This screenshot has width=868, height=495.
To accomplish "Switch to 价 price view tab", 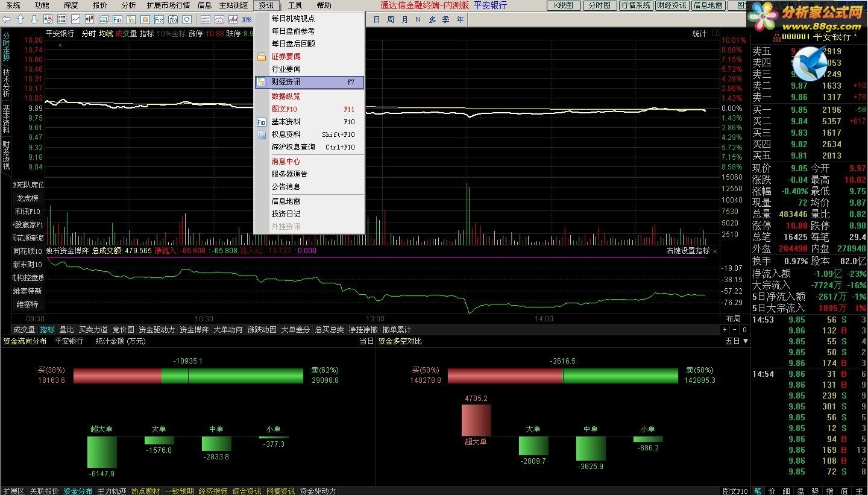I will pyautogui.click(x=772, y=491).
